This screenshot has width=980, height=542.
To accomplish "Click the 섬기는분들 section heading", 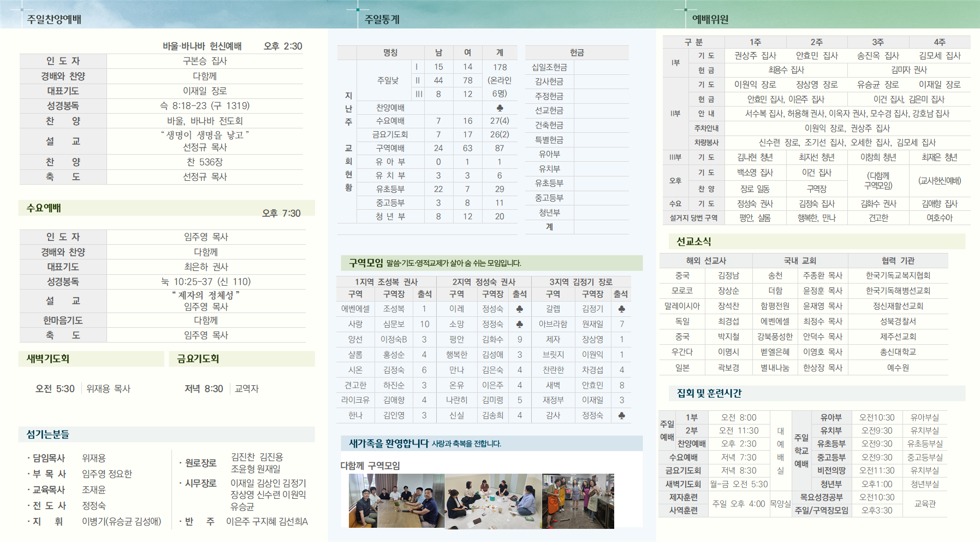I will [x=47, y=434].
